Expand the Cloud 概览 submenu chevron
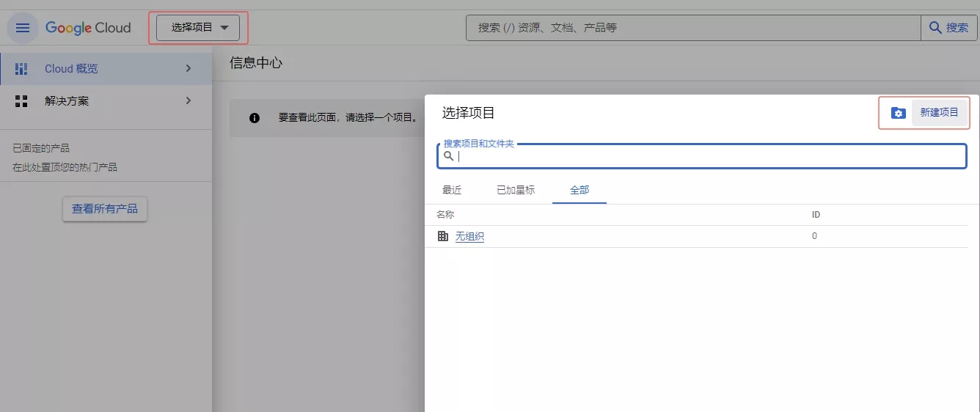The width and height of the screenshot is (980, 412). pyautogui.click(x=189, y=68)
